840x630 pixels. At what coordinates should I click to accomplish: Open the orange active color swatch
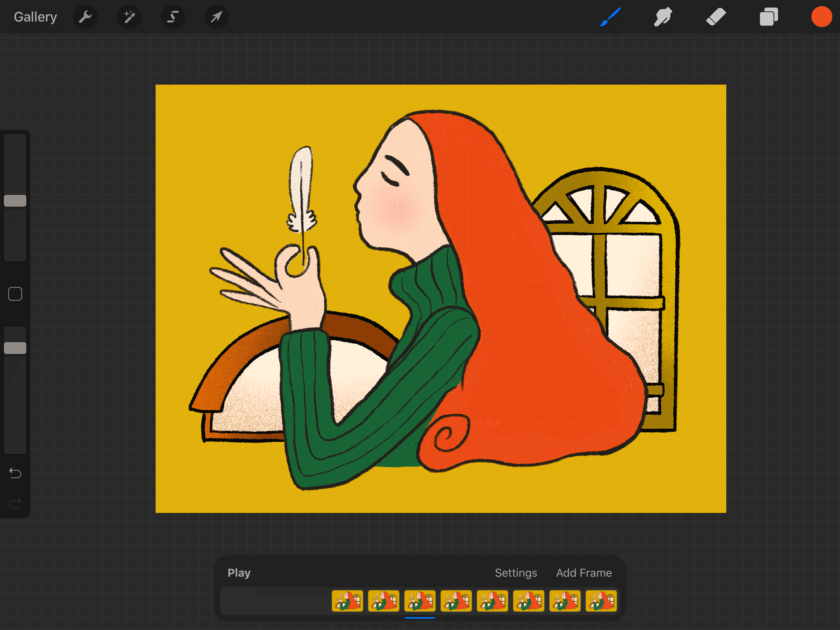click(821, 17)
